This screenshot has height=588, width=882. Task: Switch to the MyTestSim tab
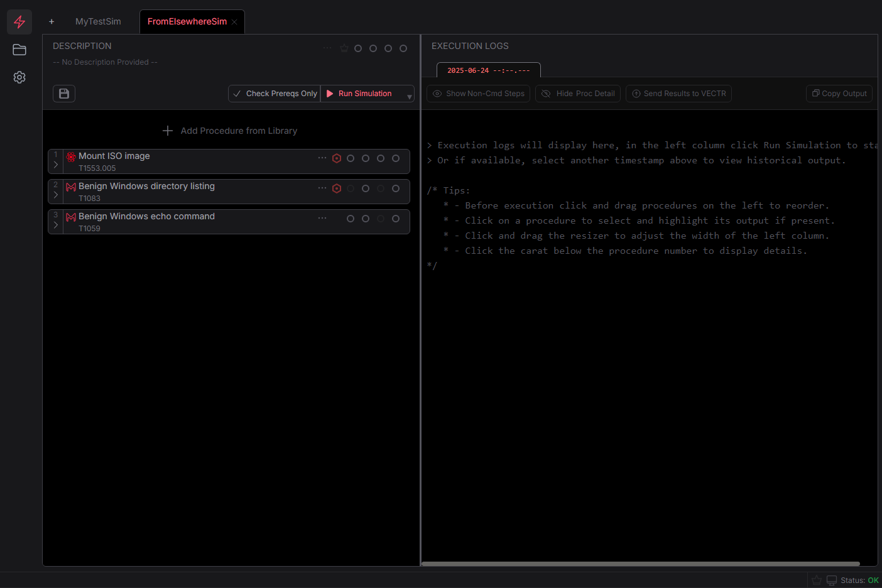pyautogui.click(x=98, y=21)
